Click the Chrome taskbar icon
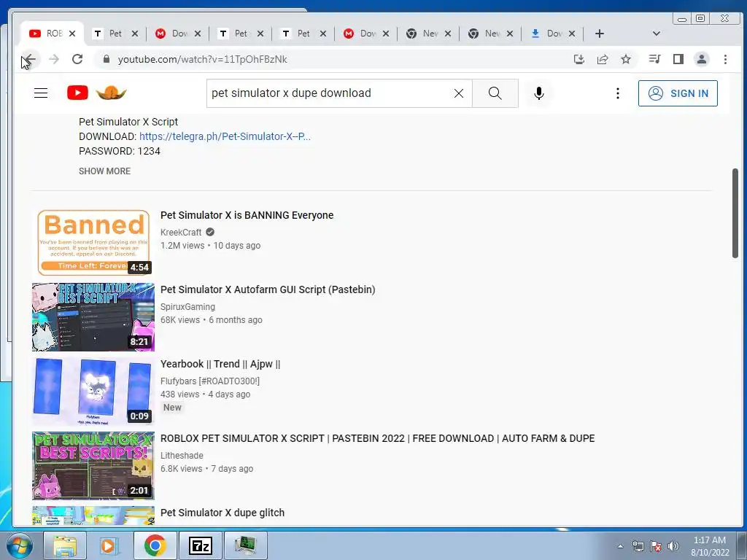Image resolution: width=747 pixels, height=560 pixels. [155, 545]
